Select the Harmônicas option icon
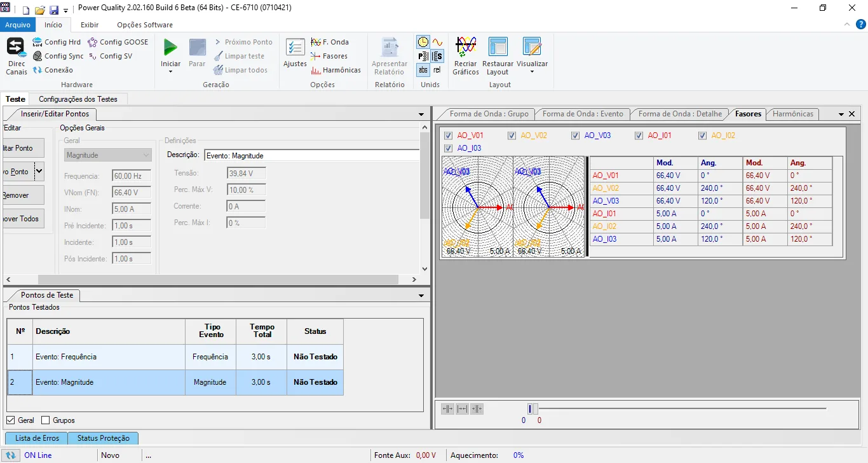 tap(336, 70)
